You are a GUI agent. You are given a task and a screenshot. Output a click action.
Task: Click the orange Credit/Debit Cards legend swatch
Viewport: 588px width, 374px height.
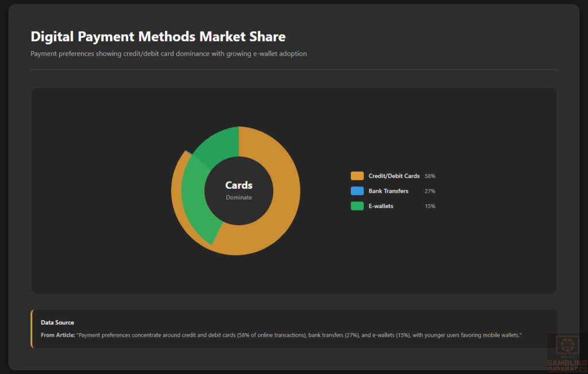tap(356, 176)
